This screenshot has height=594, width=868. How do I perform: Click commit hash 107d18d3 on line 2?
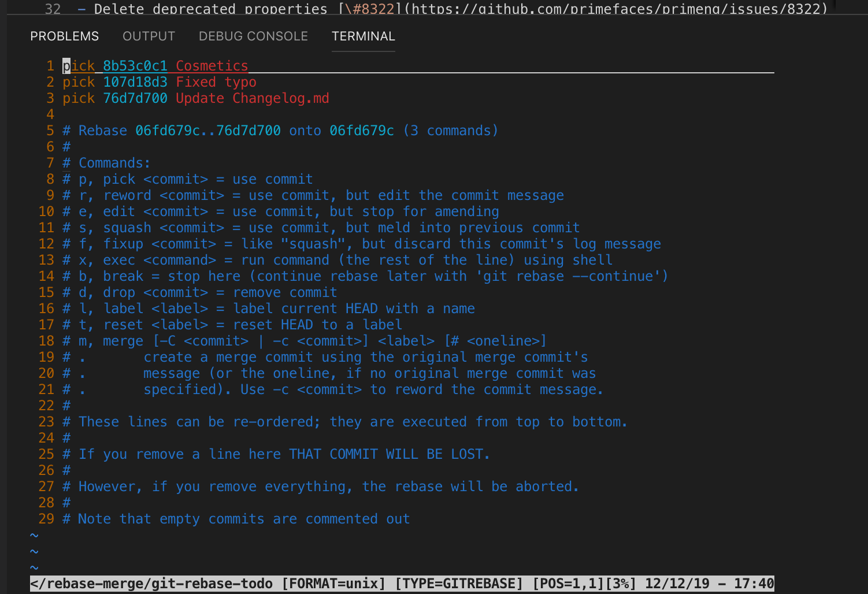(x=135, y=82)
